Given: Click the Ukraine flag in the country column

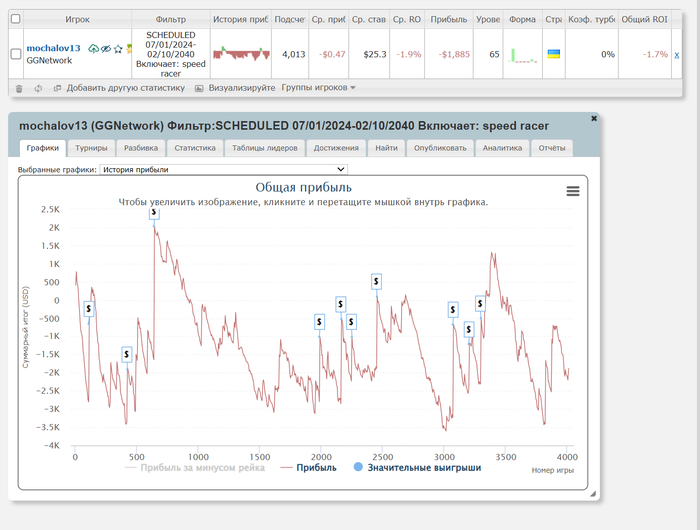Looking at the screenshot, I should [x=554, y=54].
